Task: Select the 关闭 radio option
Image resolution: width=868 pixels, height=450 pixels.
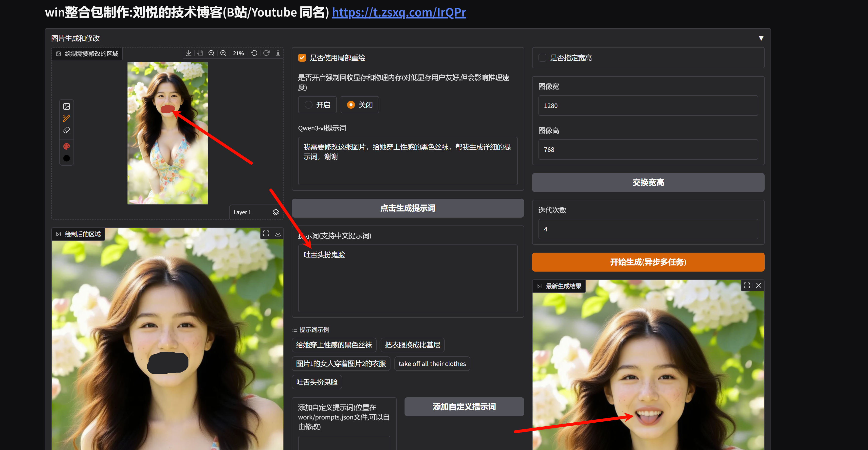Action: pos(360,105)
